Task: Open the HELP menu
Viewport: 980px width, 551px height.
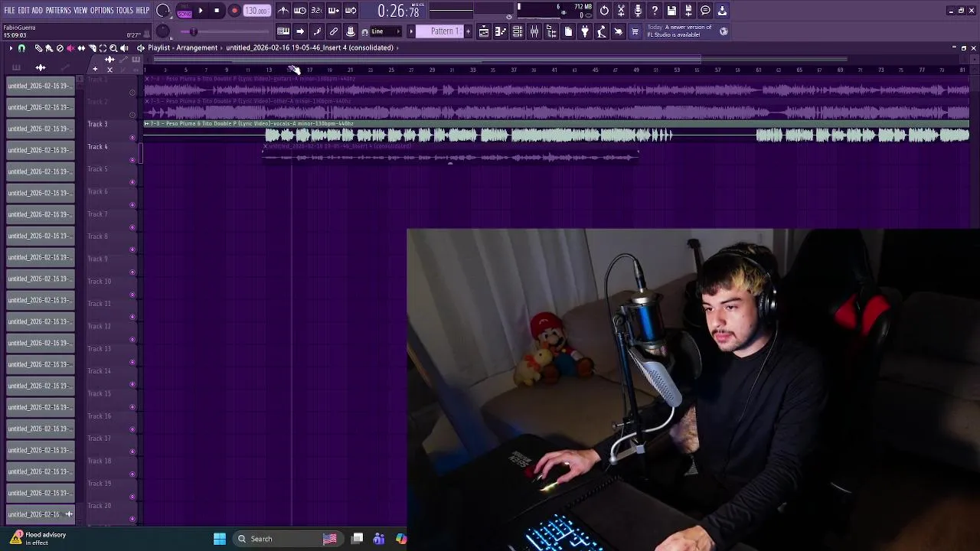Action: pyautogui.click(x=142, y=11)
